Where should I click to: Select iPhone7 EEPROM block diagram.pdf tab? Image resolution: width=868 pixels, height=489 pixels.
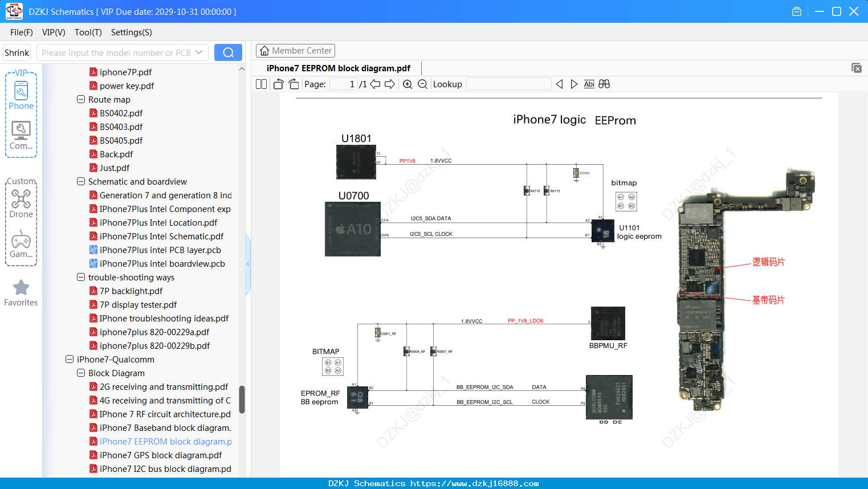pyautogui.click(x=339, y=68)
